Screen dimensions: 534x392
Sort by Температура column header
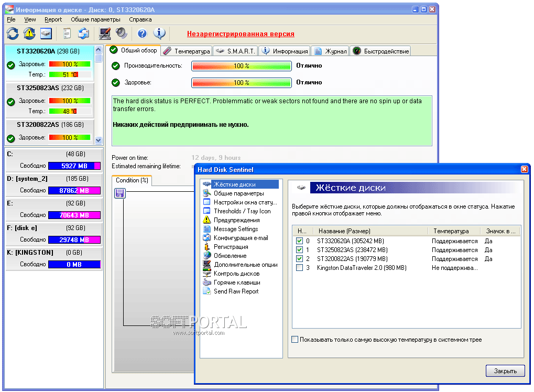[x=454, y=231]
